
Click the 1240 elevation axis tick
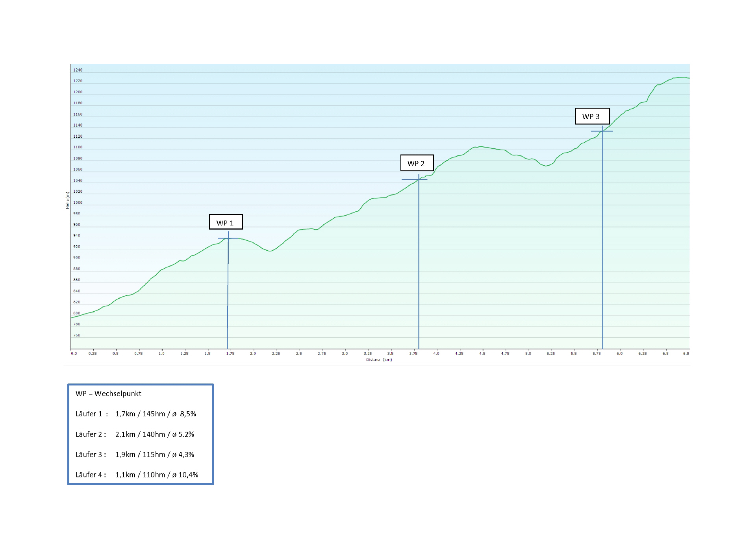pos(78,70)
